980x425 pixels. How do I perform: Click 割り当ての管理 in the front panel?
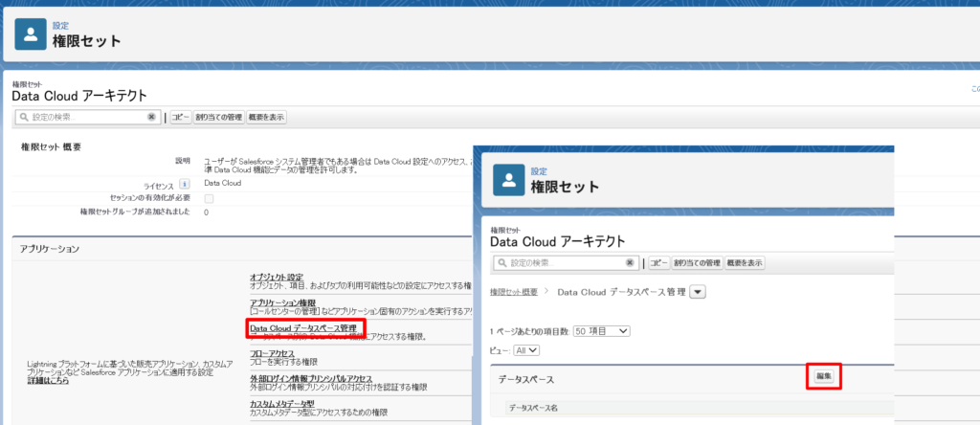697,263
